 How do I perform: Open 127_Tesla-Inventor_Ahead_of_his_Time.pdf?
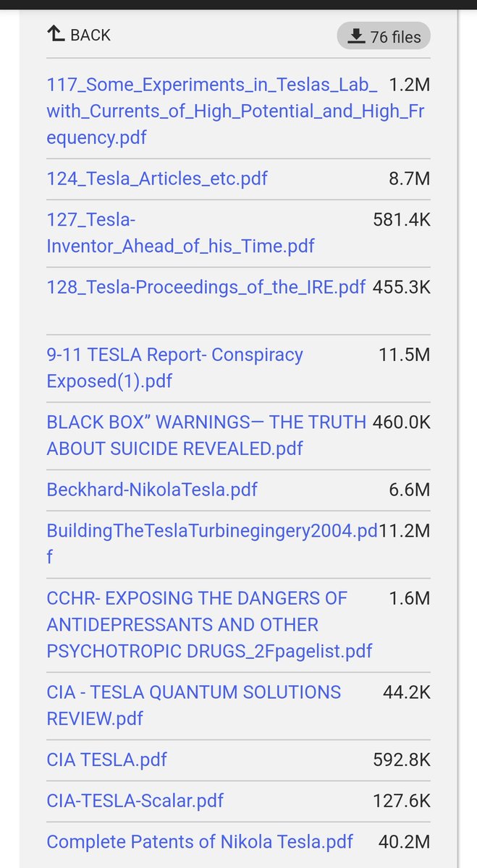(180, 232)
